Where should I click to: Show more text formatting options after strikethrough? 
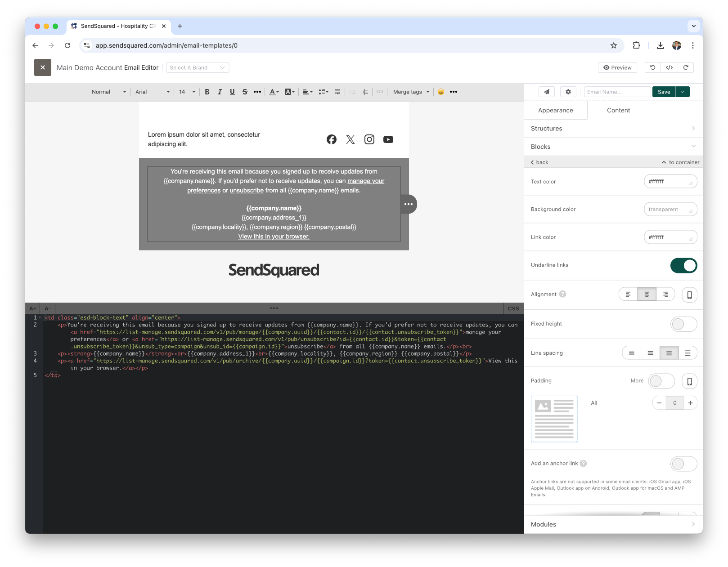257,92
